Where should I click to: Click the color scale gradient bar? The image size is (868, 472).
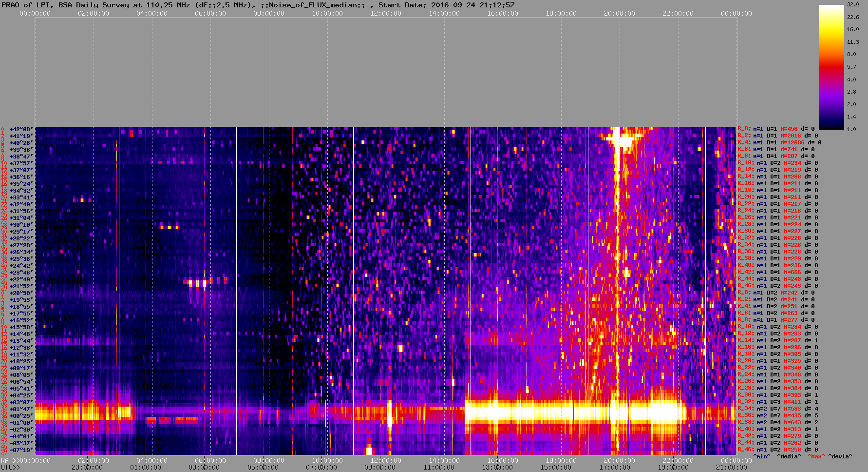[831, 67]
